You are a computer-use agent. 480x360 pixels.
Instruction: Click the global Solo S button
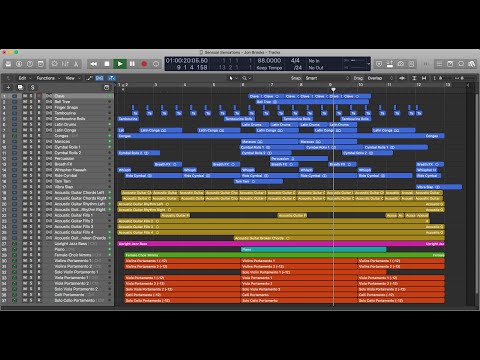(x=32, y=87)
